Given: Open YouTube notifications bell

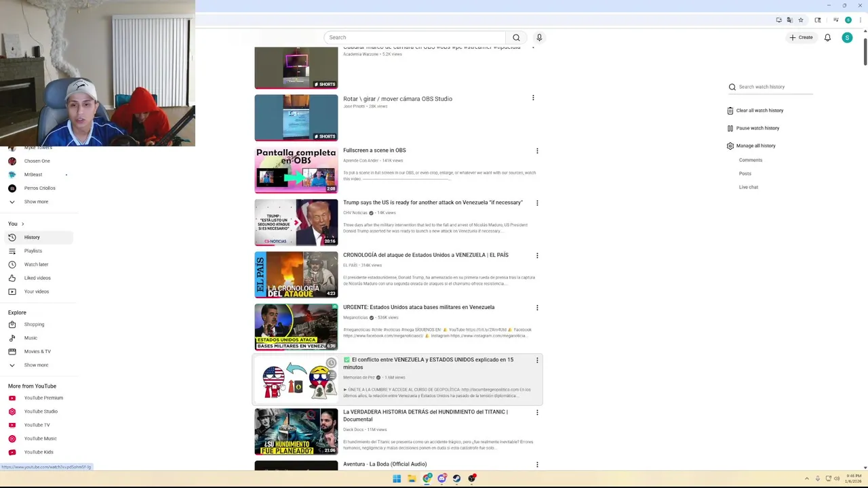Looking at the screenshot, I should point(827,37).
